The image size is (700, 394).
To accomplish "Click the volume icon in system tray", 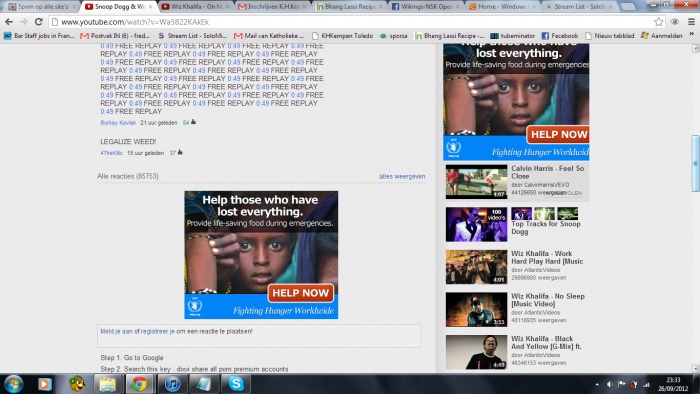I will (x=609, y=384).
